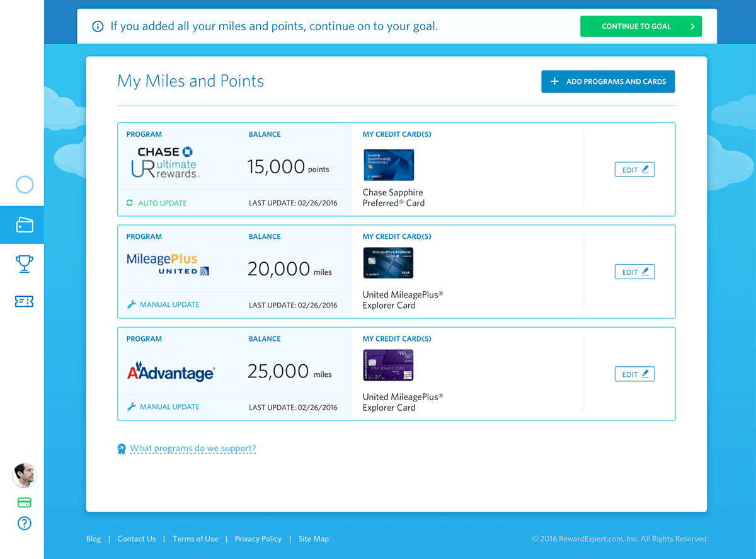
Task: Click the circle icon in left sidebar
Action: pyautogui.click(x=25, y=185)
